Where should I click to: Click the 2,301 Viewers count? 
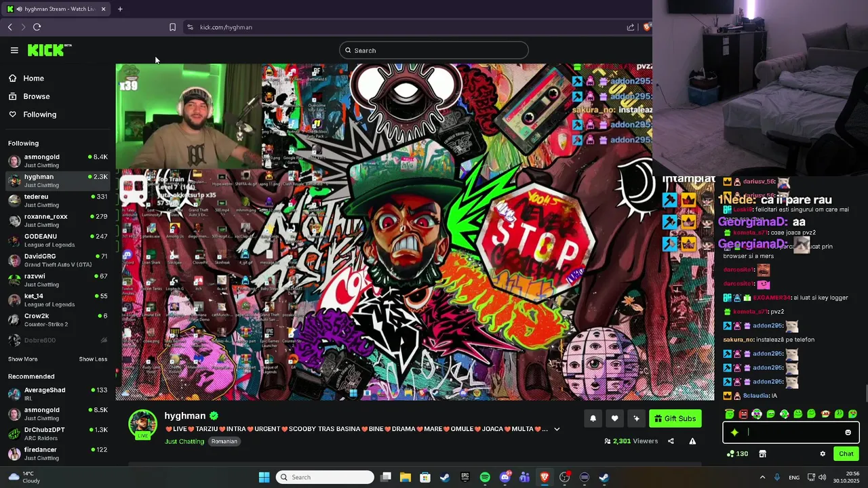(x=631, y=441)
